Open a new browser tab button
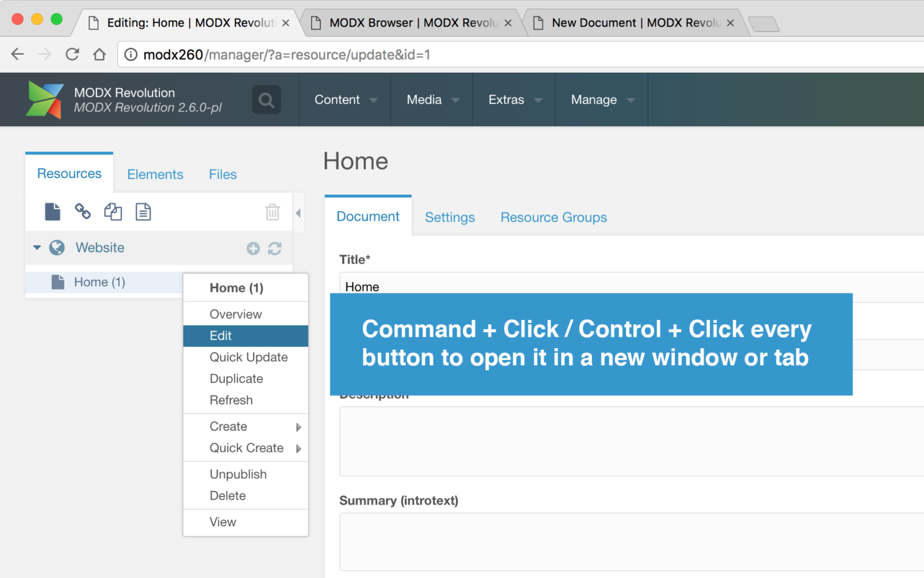The height and width of the screenshot is (578, 924). click(x=764, y=24)
